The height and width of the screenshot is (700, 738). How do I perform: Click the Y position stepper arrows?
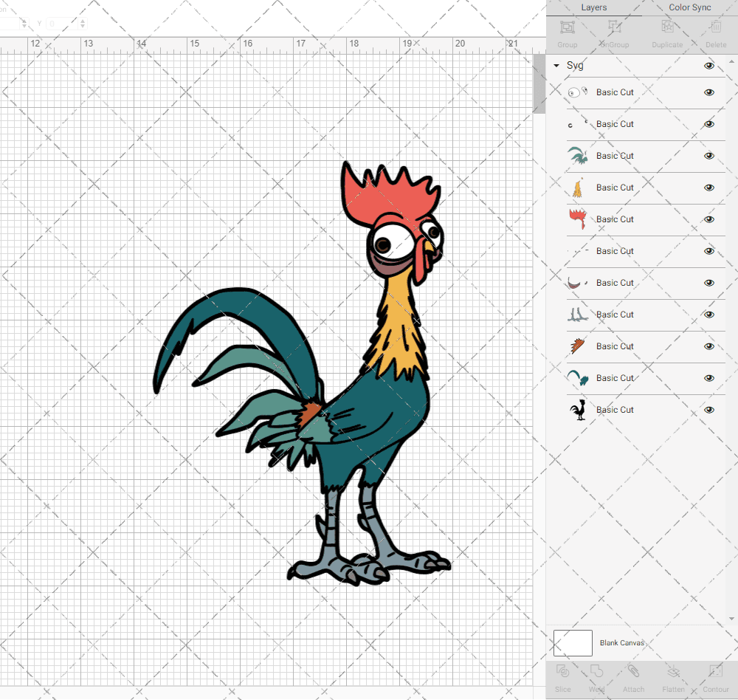click(x=83, y=23)
